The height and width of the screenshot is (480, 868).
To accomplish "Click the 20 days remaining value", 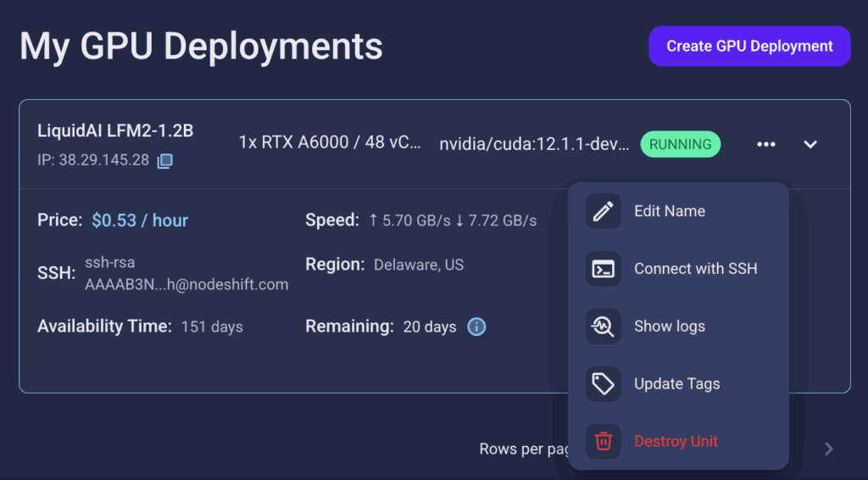I will click(430, 327).
